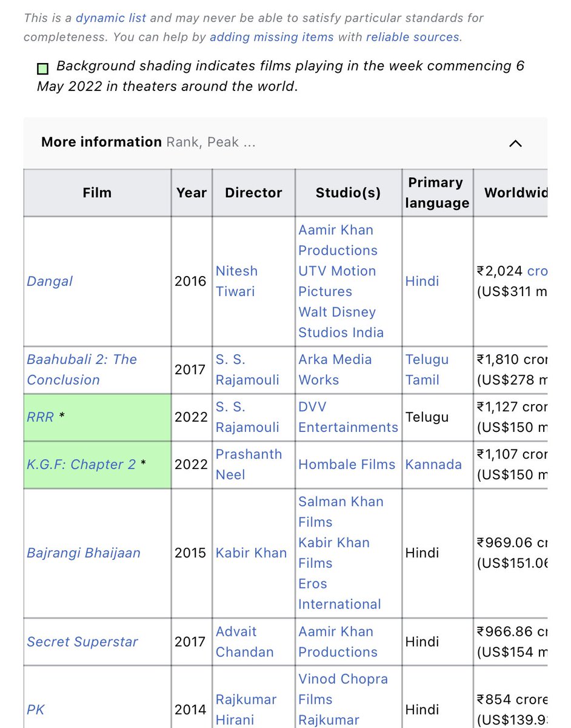Open Salman Khan Films link

(341, 512)
